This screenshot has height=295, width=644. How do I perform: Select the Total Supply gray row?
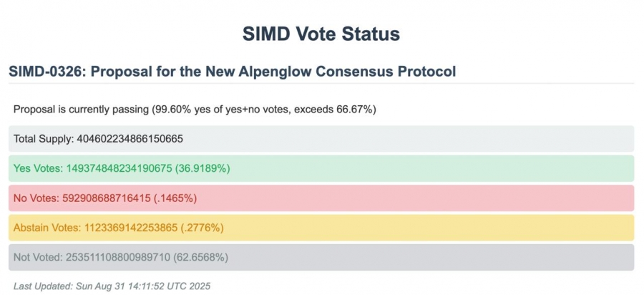(321, 139)
